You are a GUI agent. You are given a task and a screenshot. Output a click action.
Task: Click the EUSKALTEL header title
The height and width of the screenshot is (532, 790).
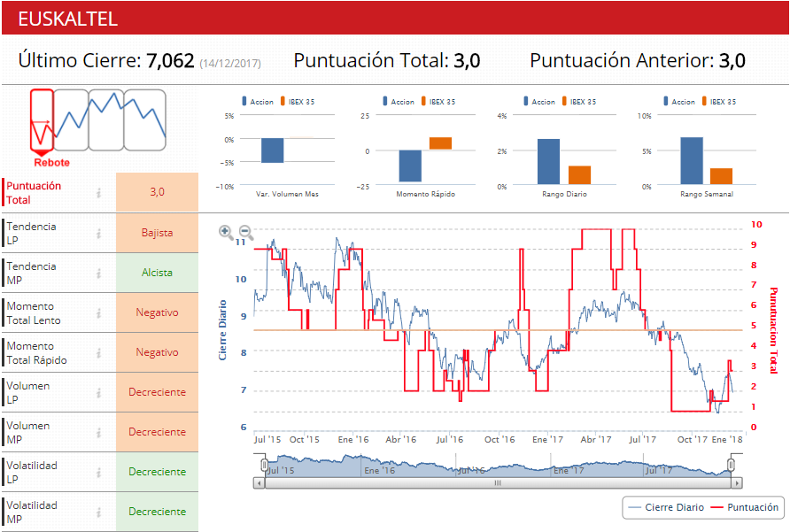tap(68, 19)
